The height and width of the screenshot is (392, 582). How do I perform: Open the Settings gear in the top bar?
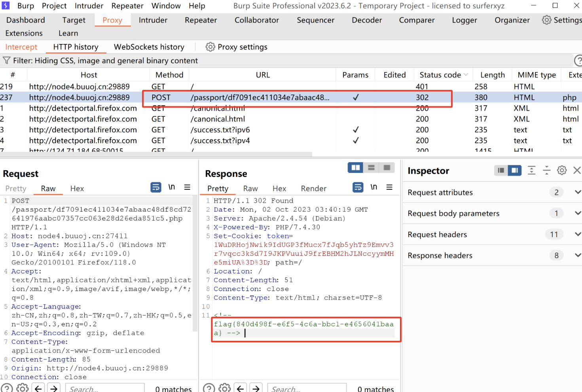546,20
